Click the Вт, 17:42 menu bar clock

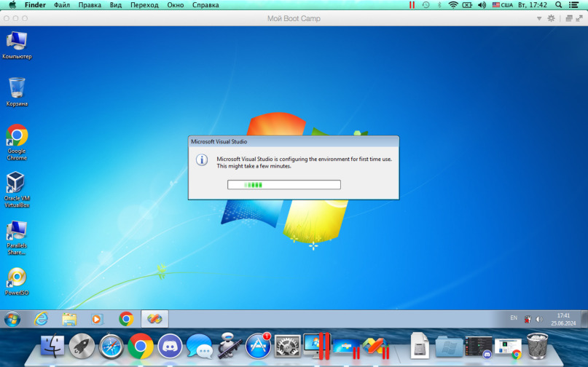pyautogui.click(x=533, y=5)
